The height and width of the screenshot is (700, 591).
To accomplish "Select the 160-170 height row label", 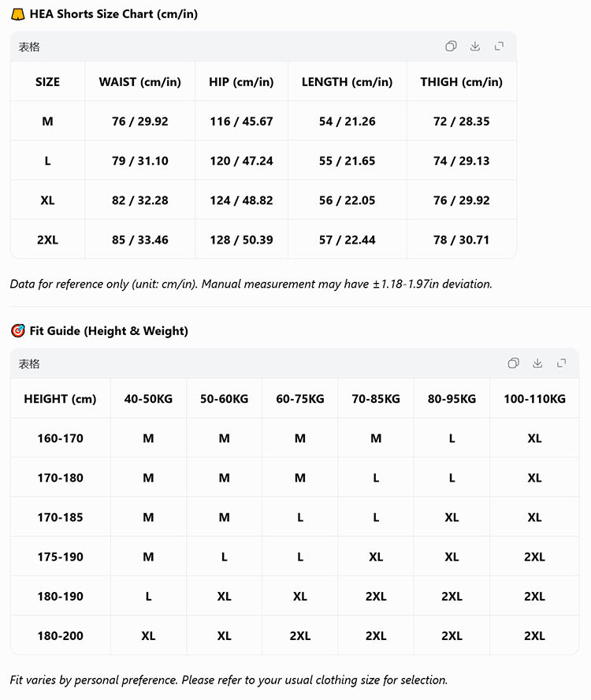I will click(60, 438).
